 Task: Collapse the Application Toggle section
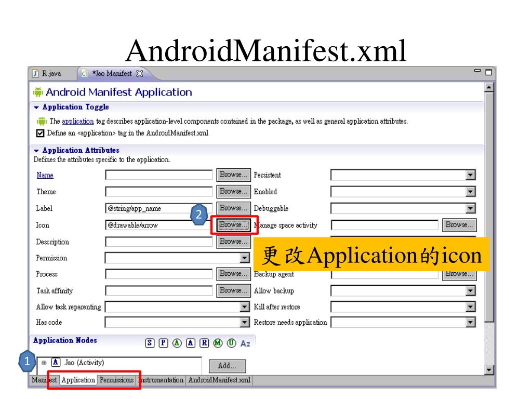[36, 107]
